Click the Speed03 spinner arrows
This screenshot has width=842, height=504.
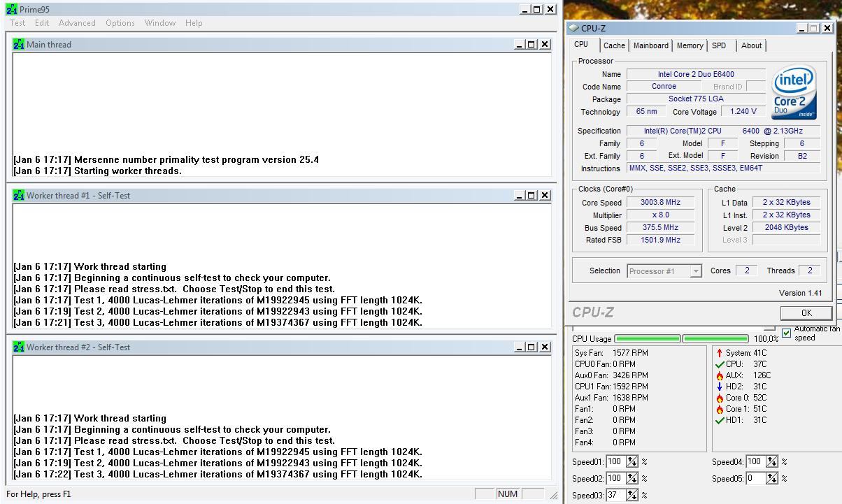point(632,495)
